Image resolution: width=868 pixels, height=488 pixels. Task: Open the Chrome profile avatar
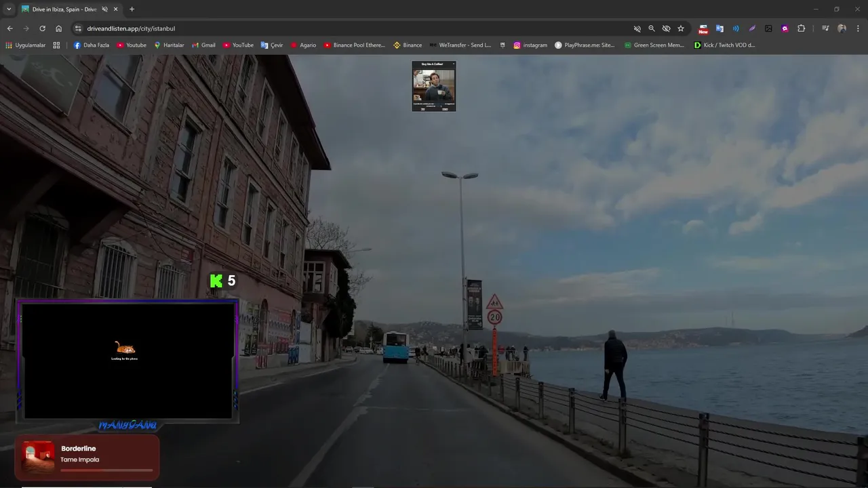[842, 28]
